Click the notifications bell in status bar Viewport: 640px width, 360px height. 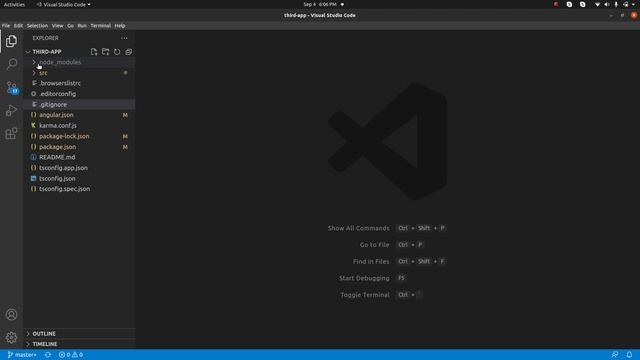629,355
